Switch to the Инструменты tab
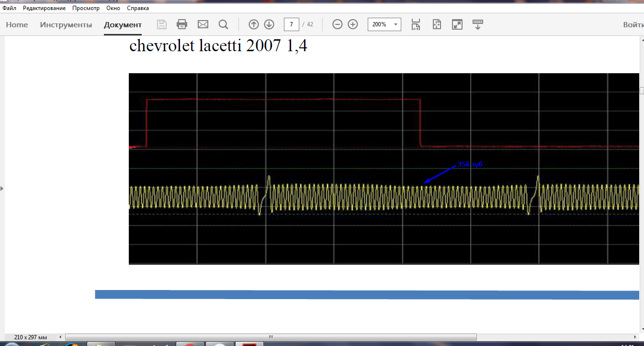 66,25
